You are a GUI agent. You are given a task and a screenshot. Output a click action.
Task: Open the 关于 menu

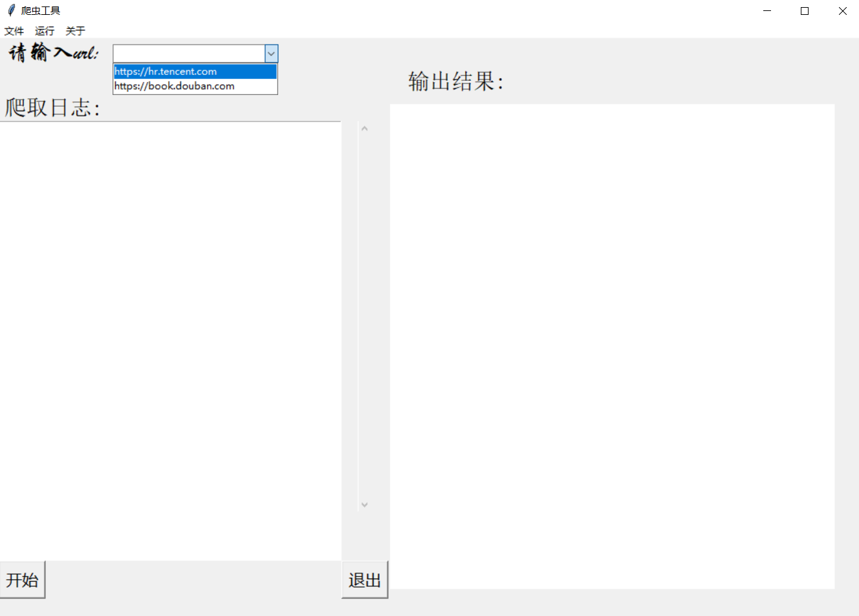coord(75,31)
